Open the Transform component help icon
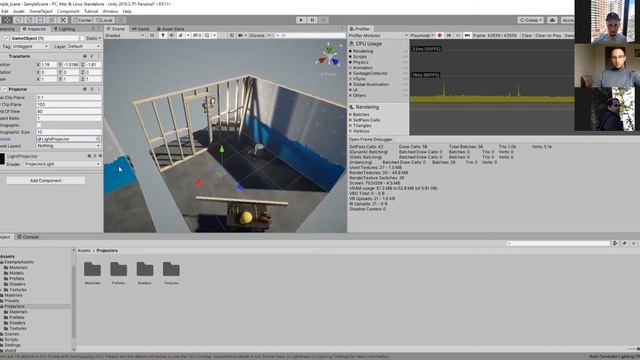 tap(85, 56)
